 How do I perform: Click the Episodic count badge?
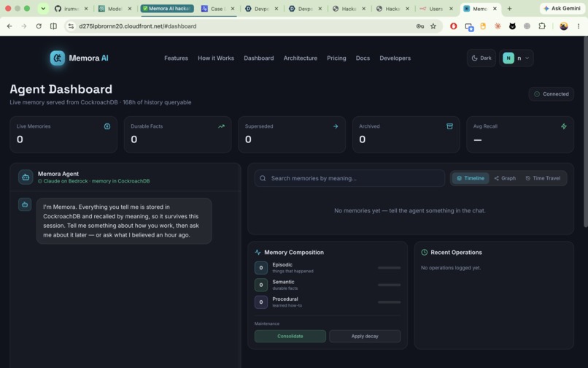coord(261,268)
